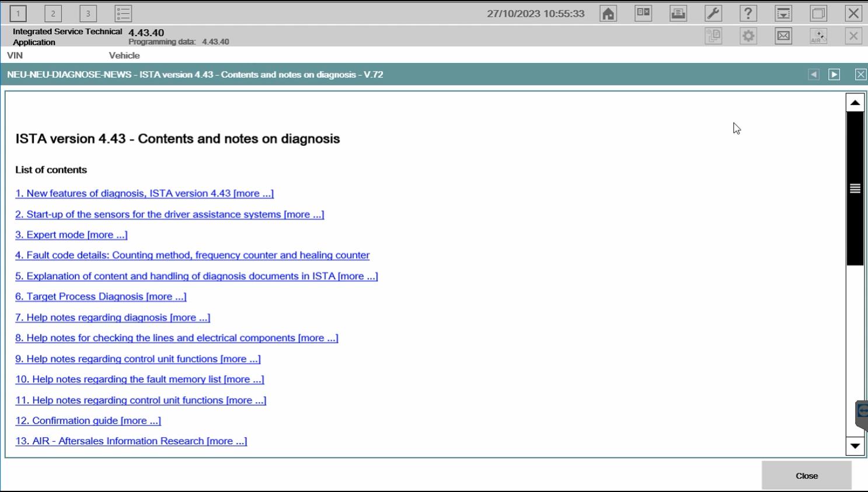Open link 13 AIR Aftersales Information Research
This screenshot has width=868, height=492.
(131, 441)
